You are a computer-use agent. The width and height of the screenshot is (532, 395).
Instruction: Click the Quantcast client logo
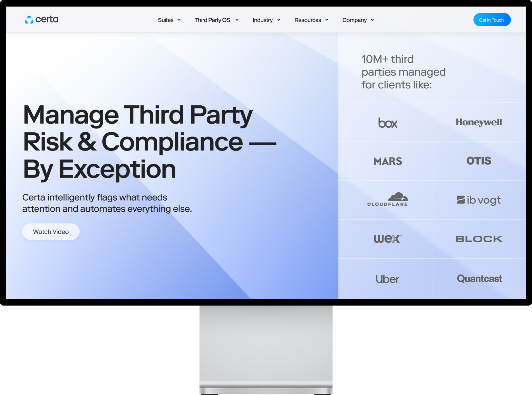(x=479, y=279)
